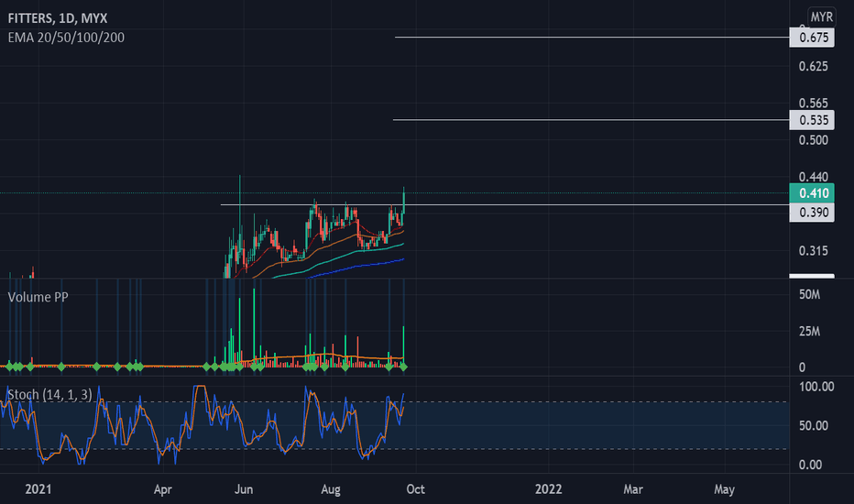Image resolution: width=854 pixels, height=504 pixels.
Task: Click the 0.675 price line label
Action: click(812, 37)
